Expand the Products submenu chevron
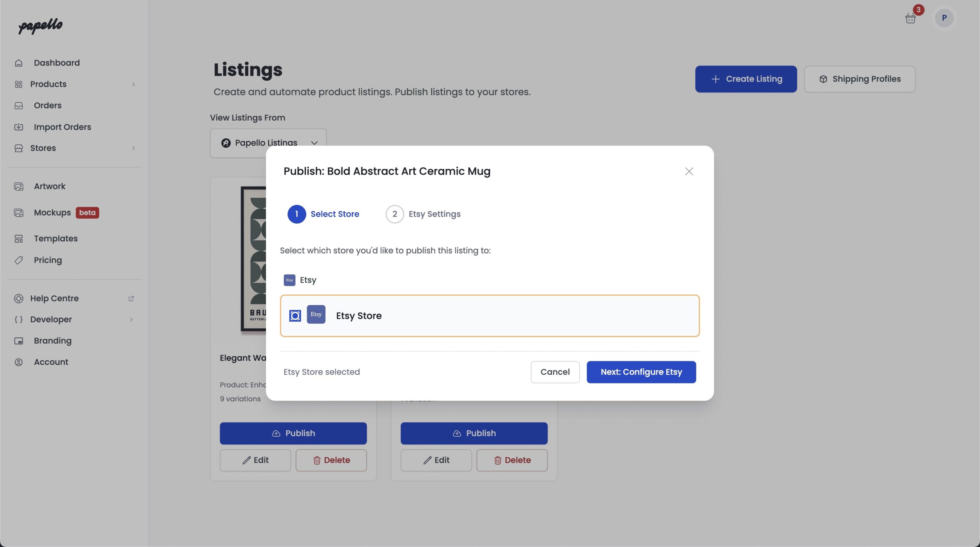Viewport: 980px width, 547px height. click(133, 84)
